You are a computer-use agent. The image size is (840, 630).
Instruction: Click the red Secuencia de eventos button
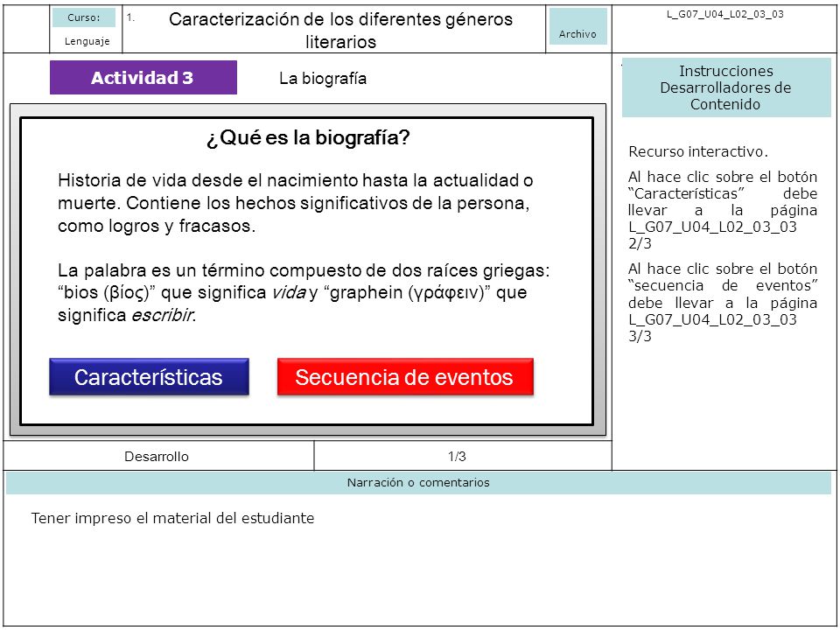[x=405, y=376]
